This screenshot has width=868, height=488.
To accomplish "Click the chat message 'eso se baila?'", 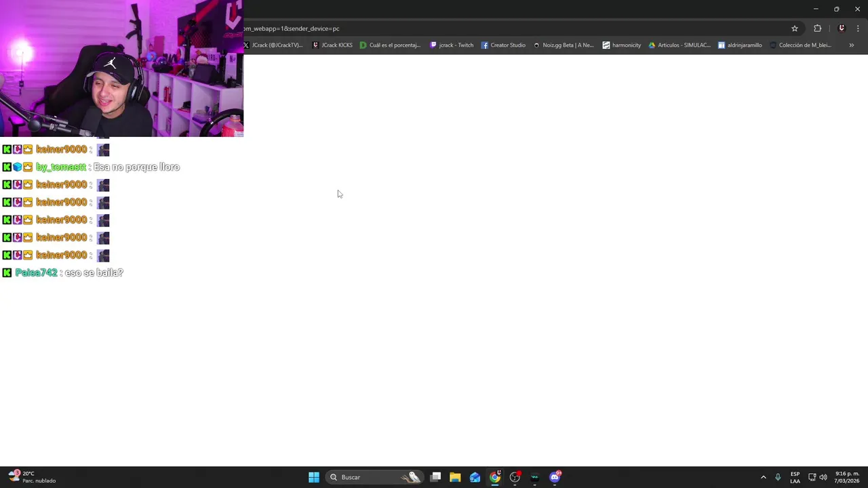I will point(94,272).
